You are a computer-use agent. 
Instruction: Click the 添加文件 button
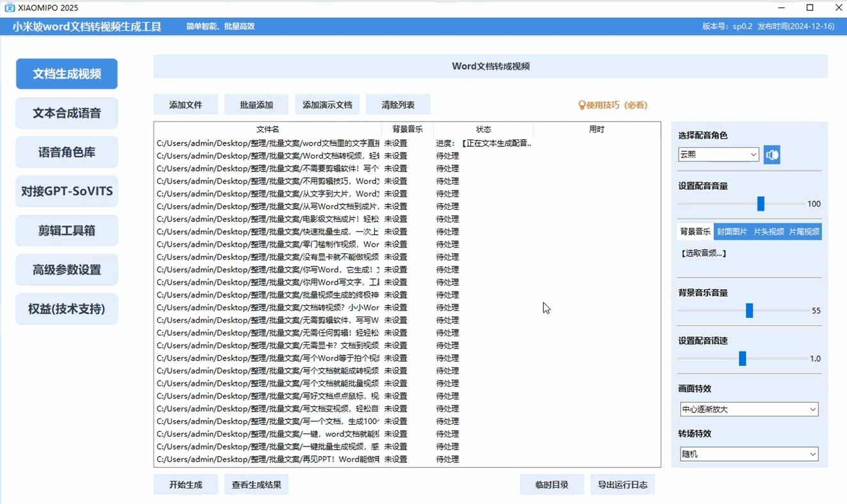[186, 105]
